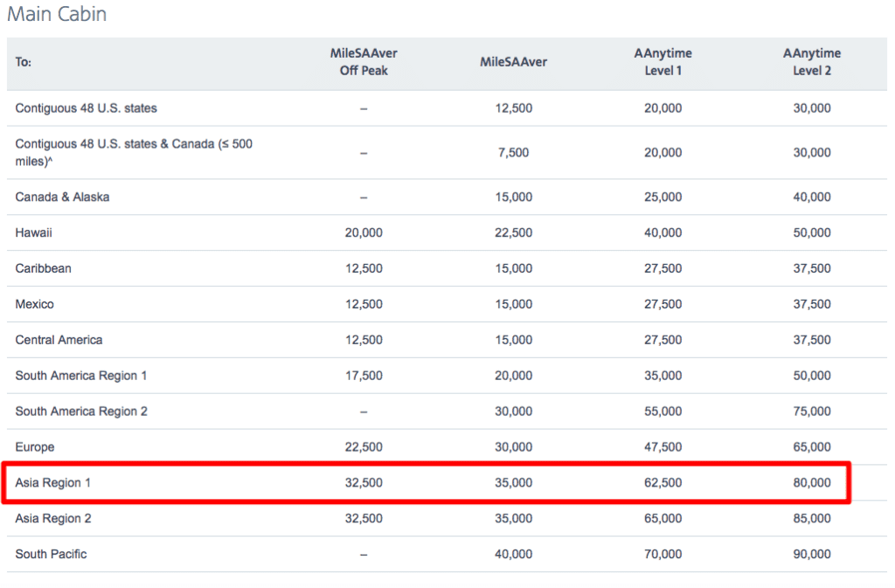Click Hawaii's 20,000 Off Peak value

(364, 232)
